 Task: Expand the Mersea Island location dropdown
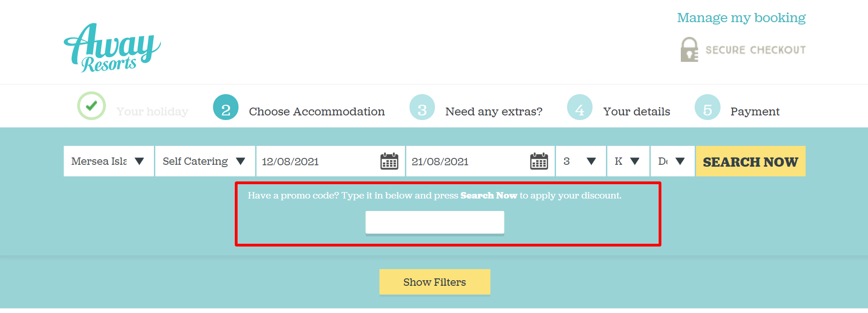click(109, 161)
